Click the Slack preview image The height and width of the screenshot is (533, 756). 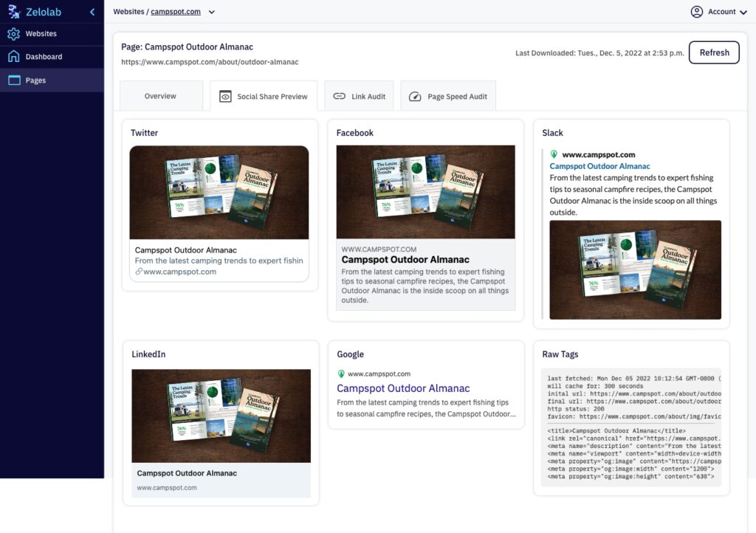tap(636, 270)
